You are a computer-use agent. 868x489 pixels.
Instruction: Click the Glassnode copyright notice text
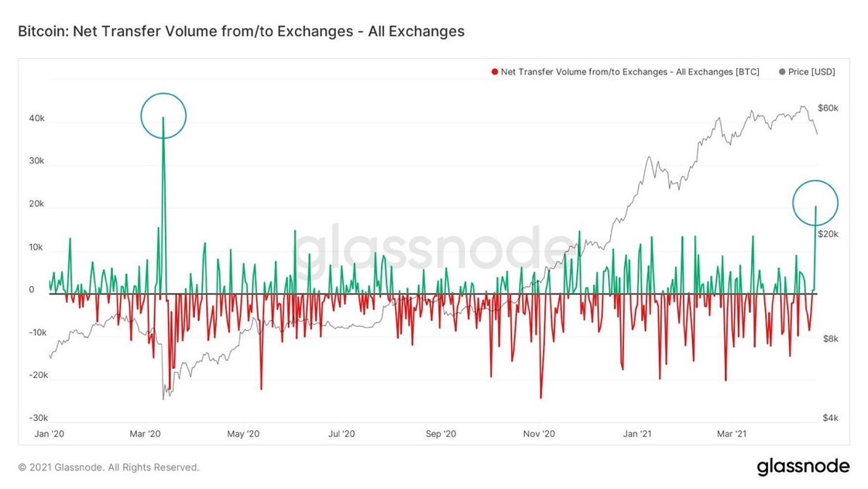tap(108, 467)
